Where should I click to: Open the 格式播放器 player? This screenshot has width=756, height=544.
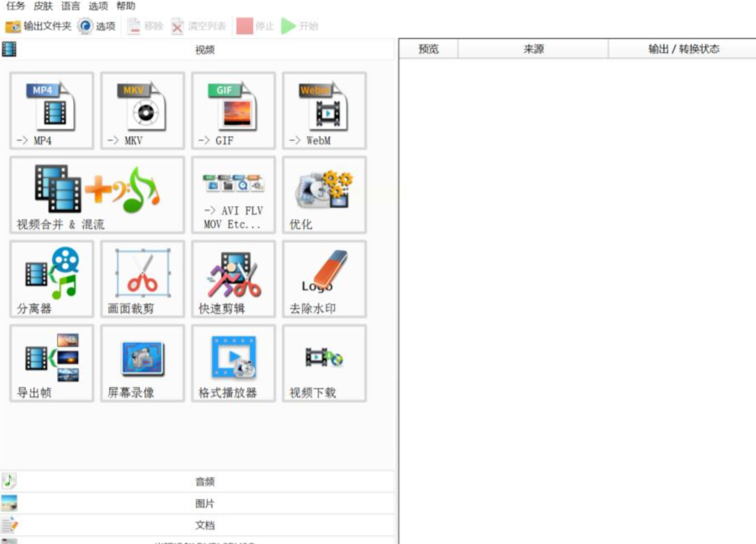[x=233, y=363]
